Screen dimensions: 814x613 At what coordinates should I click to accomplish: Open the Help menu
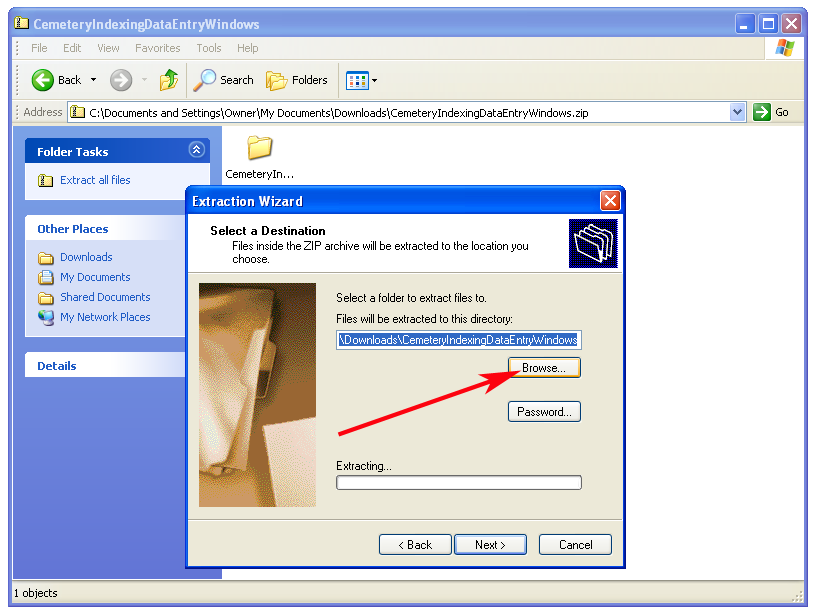[248, 48]
